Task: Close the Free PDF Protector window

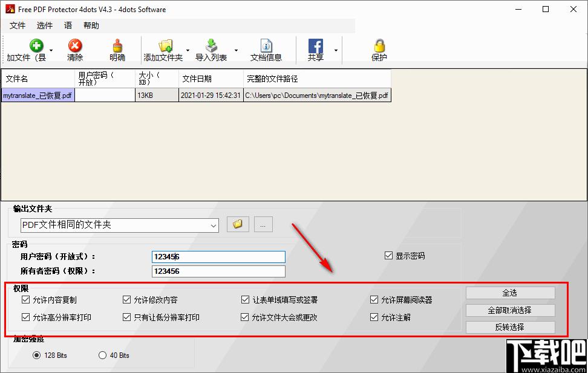Action: (573, 9)
